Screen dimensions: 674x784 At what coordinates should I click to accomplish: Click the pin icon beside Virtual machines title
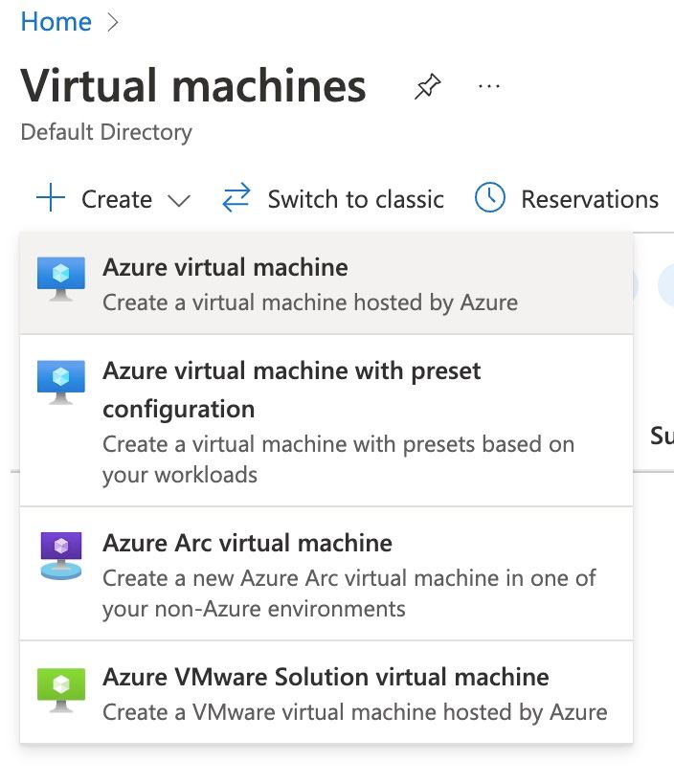click(x=427, y=84)
